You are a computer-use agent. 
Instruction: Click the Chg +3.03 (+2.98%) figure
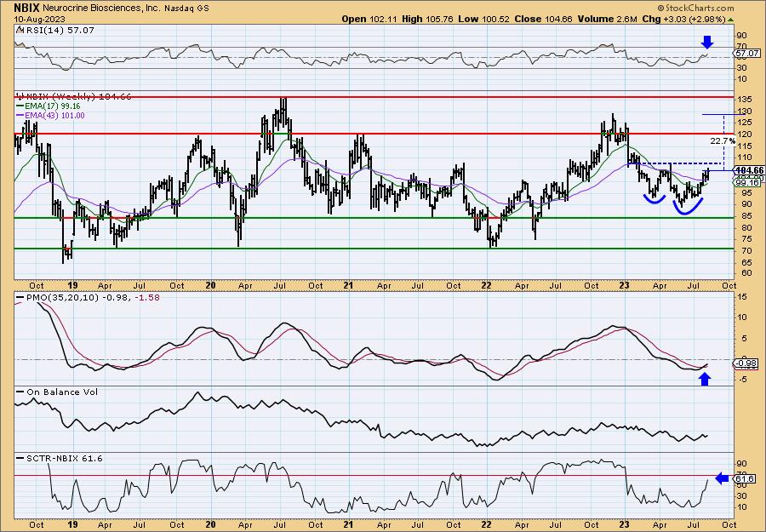[683, 19]
